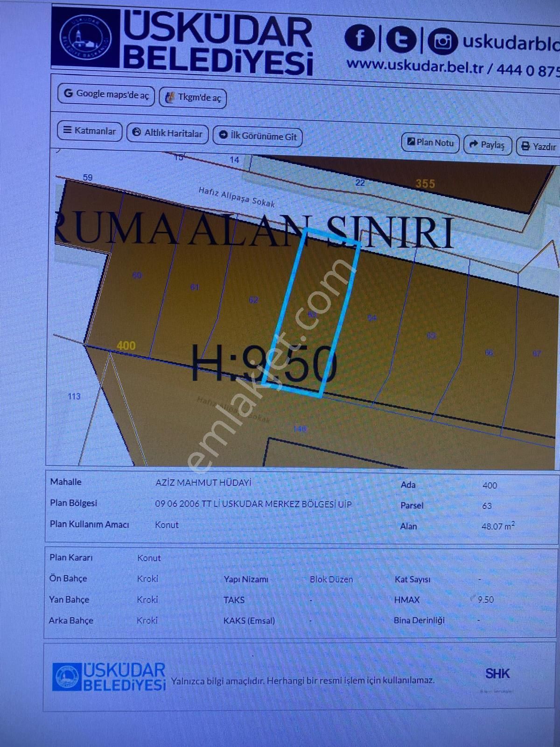Select highlighted parcel 63 on map
This screenshot has height=747, width=560.
312,314
